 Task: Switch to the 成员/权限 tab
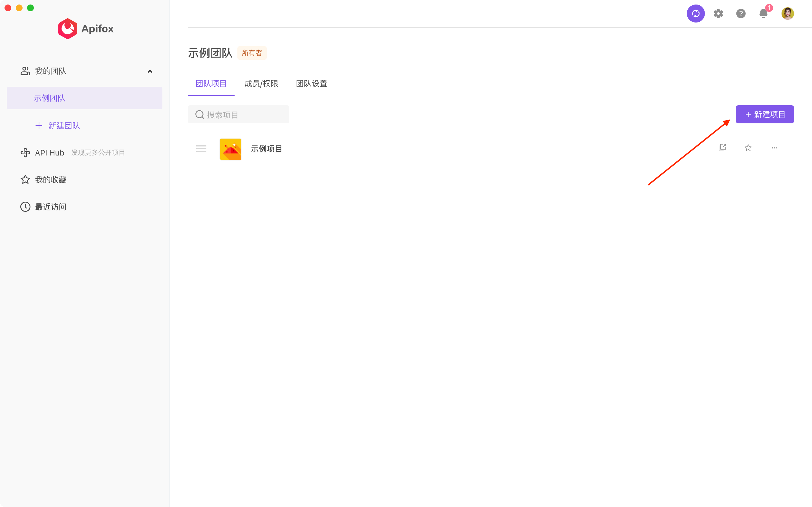[261, 83]
